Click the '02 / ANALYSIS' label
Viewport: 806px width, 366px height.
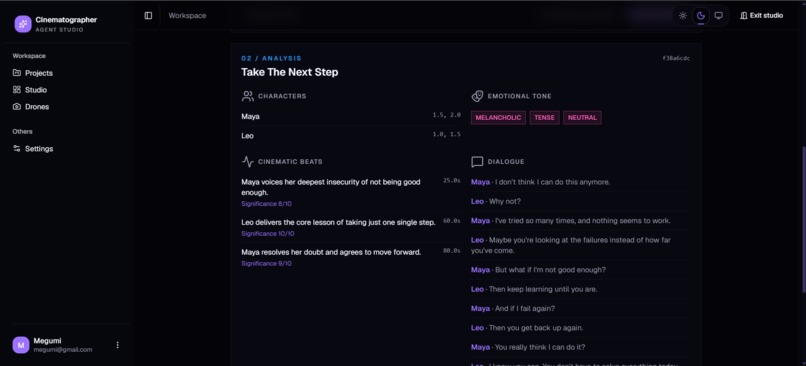point(271,59)
